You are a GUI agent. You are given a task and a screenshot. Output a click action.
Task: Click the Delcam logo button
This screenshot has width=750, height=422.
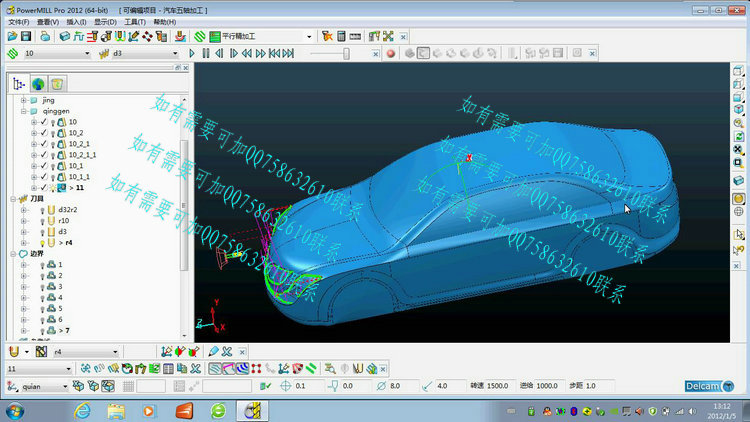709,386
